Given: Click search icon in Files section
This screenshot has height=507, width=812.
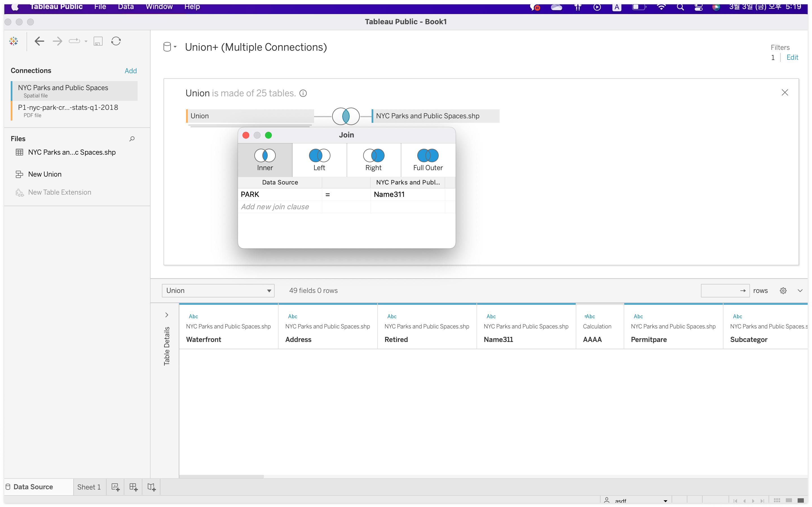Looking at the screenshot, I should (x=132, y=139).
